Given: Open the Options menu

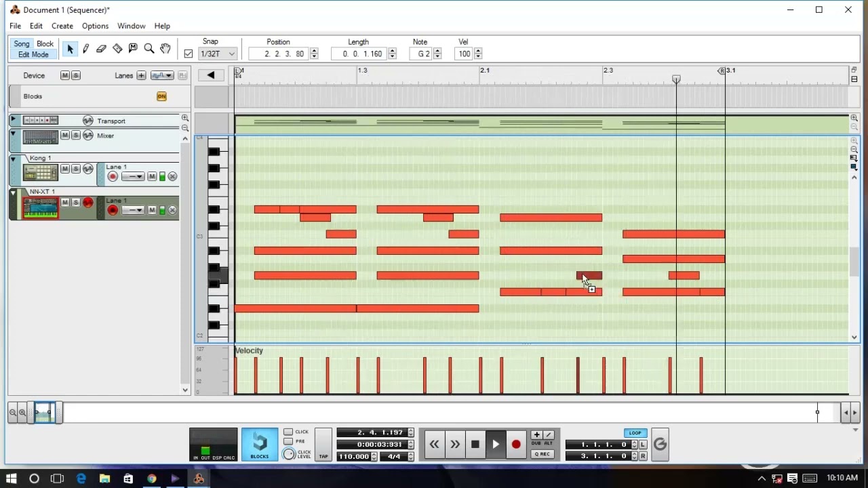Looking at the screenshot, I should pos(95,26).
